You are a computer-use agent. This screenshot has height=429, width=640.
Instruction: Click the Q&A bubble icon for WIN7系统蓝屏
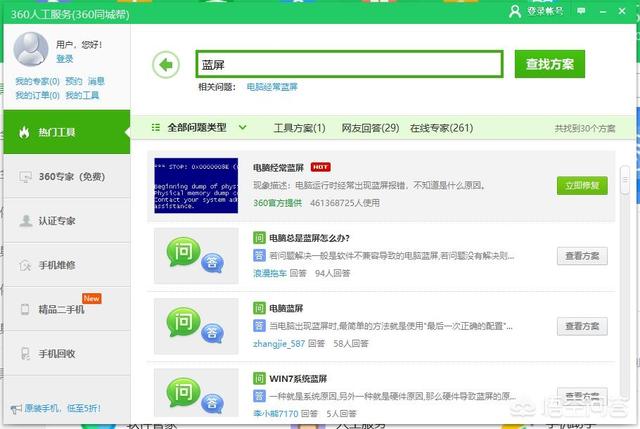click(196, 394)
